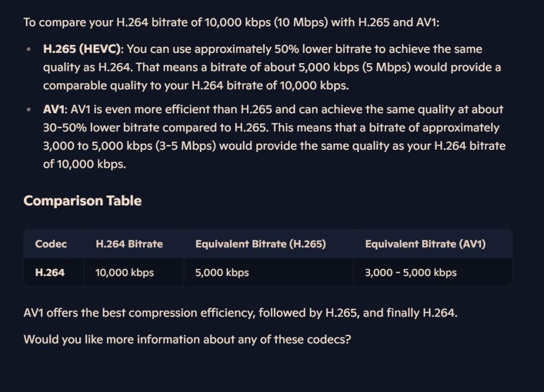Select the "Equivalent Bitrate (AV1)" table header

tap(425, 244)
